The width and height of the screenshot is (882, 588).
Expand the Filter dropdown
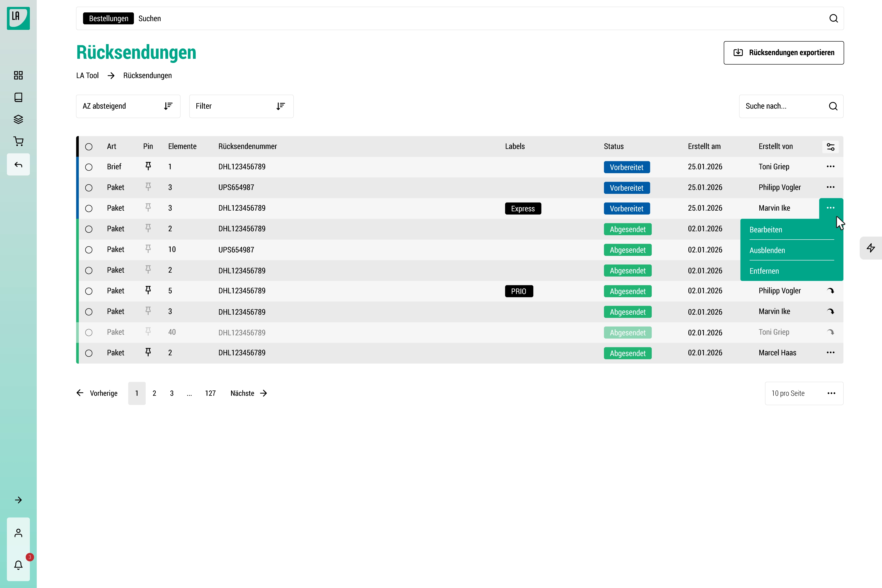coord(241,106)
